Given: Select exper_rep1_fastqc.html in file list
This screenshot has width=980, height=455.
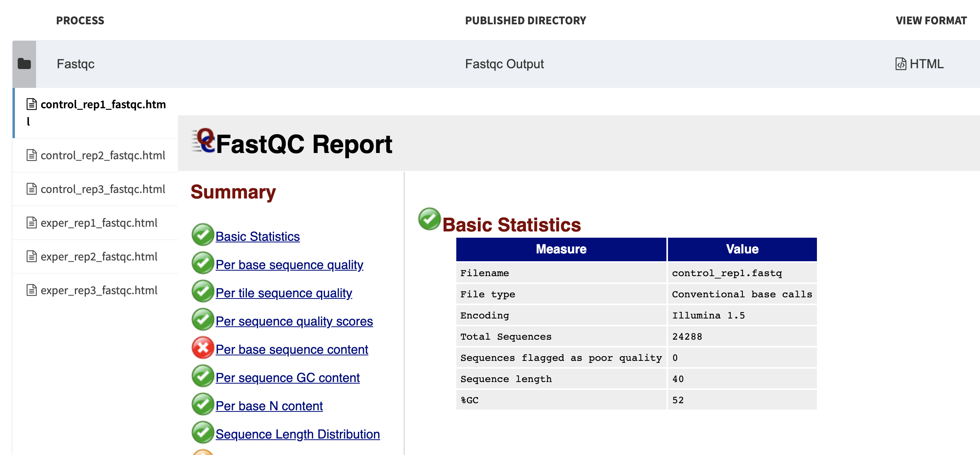Looking at the screenshot, I should point(96,223).
